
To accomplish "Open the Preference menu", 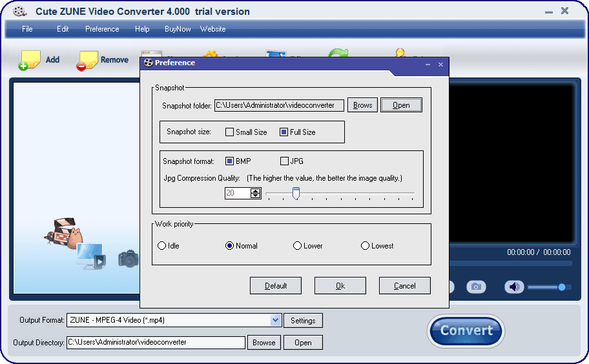I will 102,29.
